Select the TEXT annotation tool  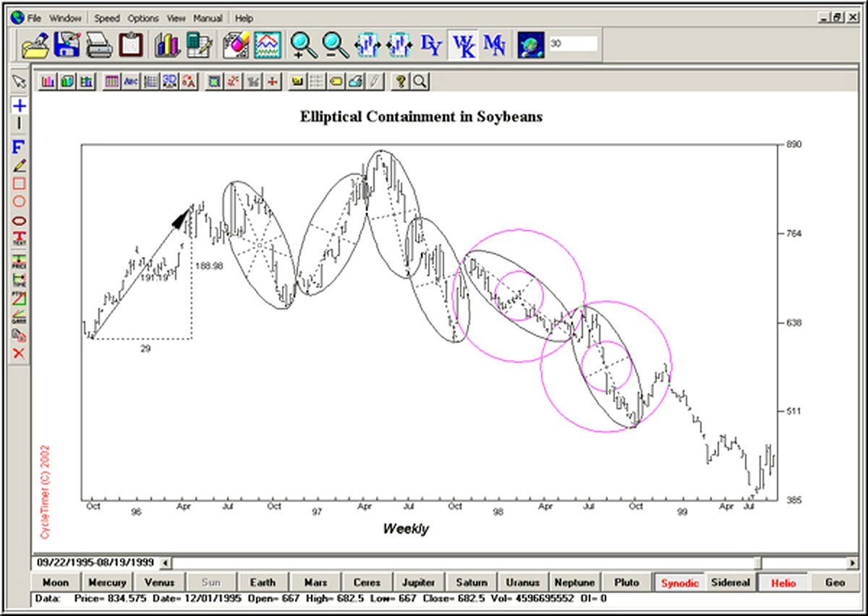[20, 239]
